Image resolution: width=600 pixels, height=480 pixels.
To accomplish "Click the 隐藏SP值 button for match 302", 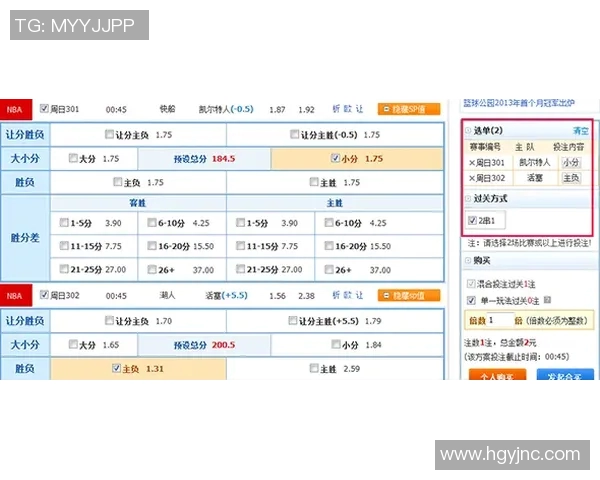I will (408, 296).
